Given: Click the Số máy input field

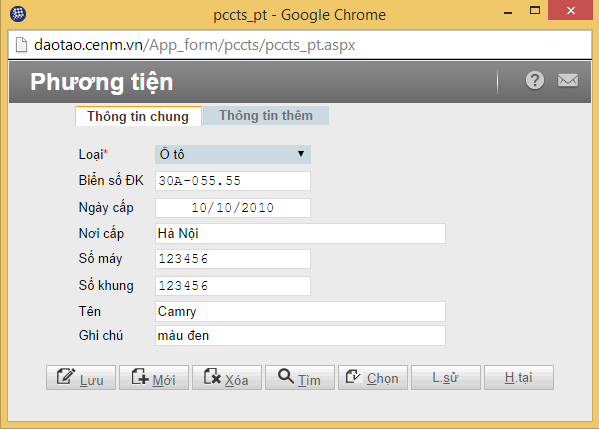Looking at the screenshot, I should tap(233, 259).
